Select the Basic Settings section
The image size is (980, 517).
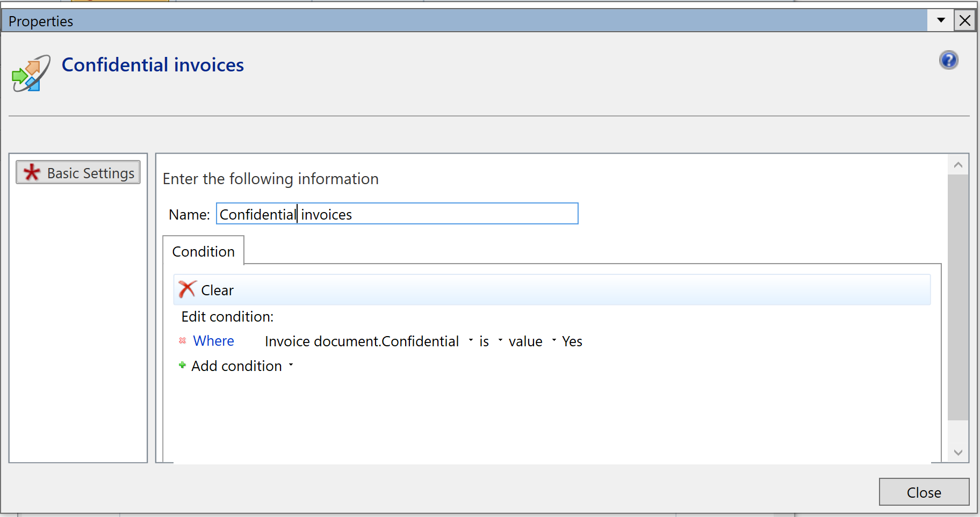[x=78, y=172]
